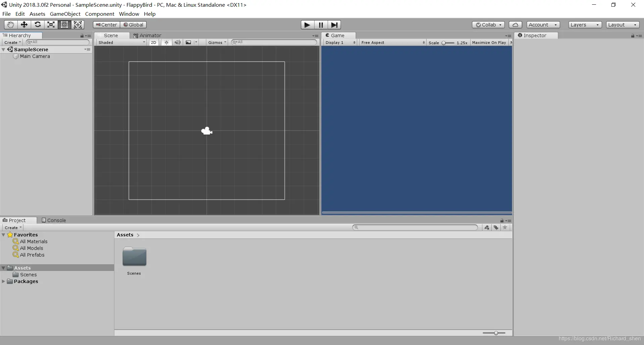Click the Project search field
The image size is (644, 345).
point(415,227)
